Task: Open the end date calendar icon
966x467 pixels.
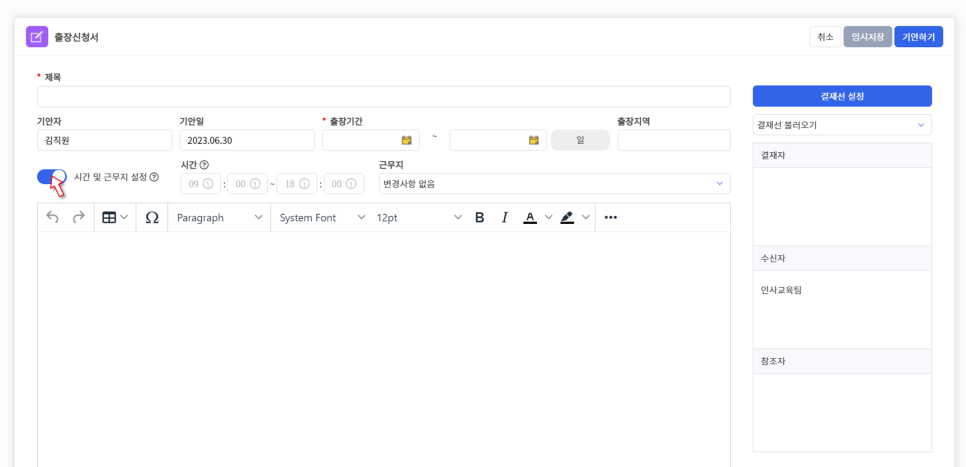Action: (x=534, y=140)
